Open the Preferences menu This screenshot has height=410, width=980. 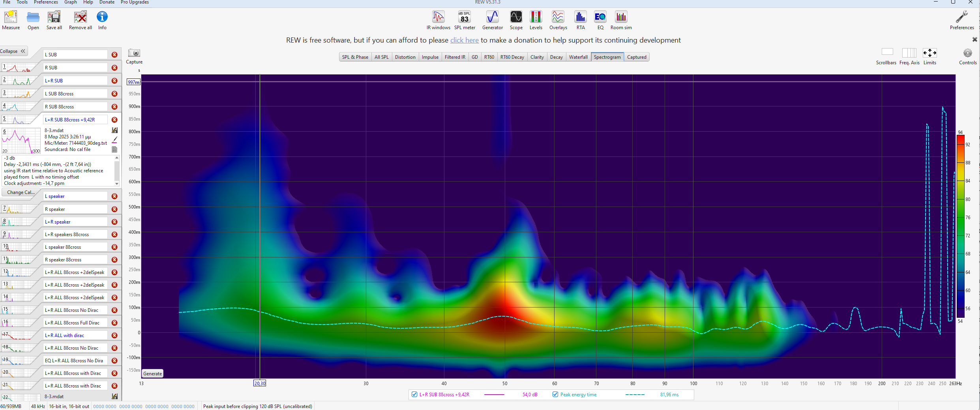point(46,2)
